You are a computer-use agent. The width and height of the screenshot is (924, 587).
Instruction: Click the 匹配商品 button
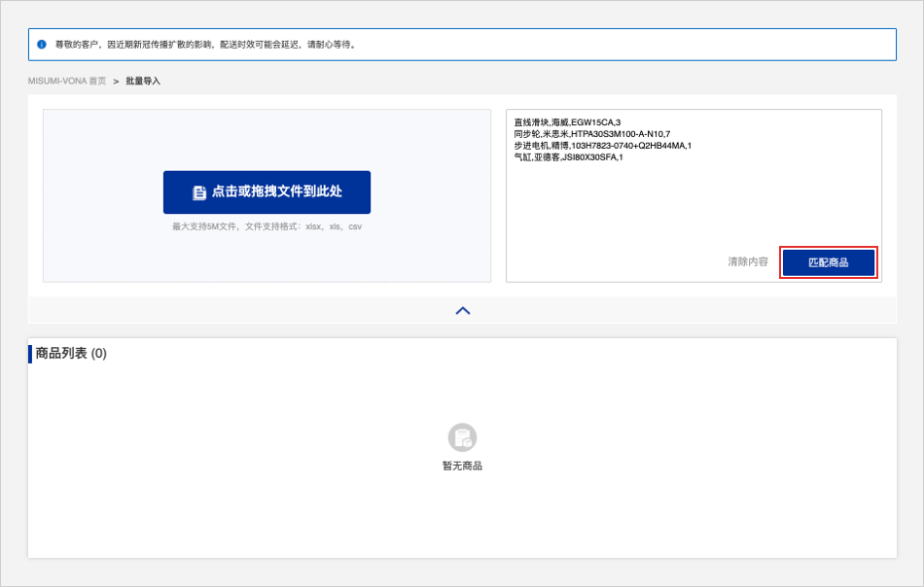(829, 262)
